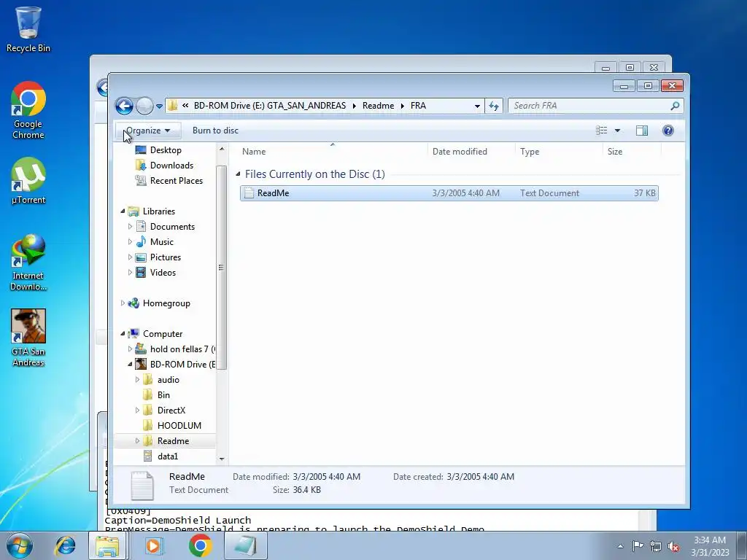Open Recent Places in navigation pane
The image size is (747, 560).
[176, 181]
